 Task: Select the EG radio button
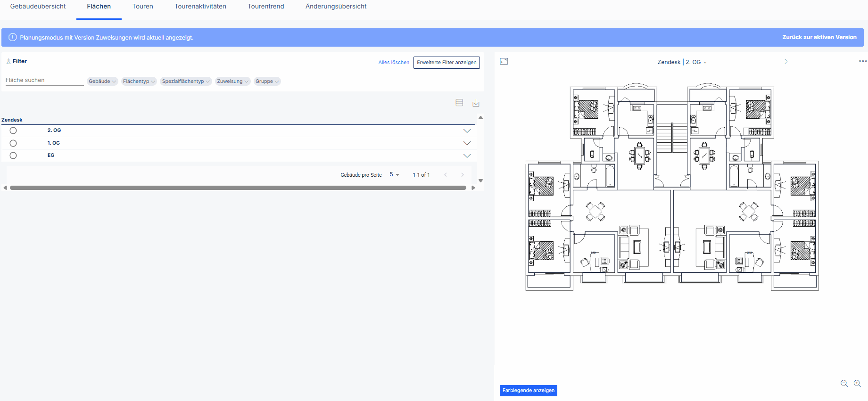[x=13, y=155]
